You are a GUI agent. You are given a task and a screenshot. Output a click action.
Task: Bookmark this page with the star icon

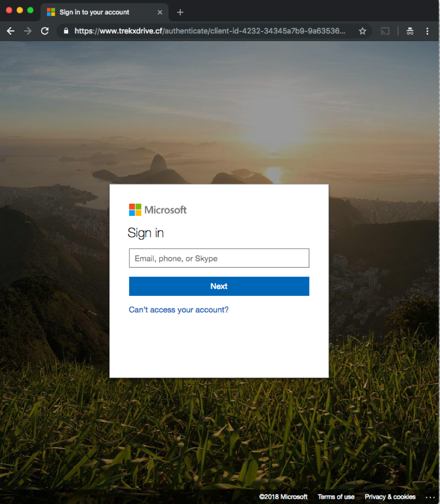click(362, 31)
